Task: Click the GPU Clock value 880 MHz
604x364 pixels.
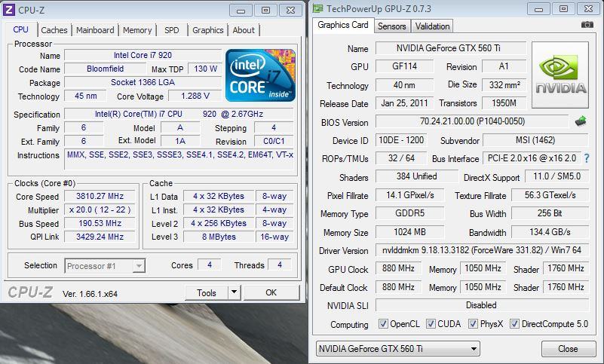Action: 398,268
